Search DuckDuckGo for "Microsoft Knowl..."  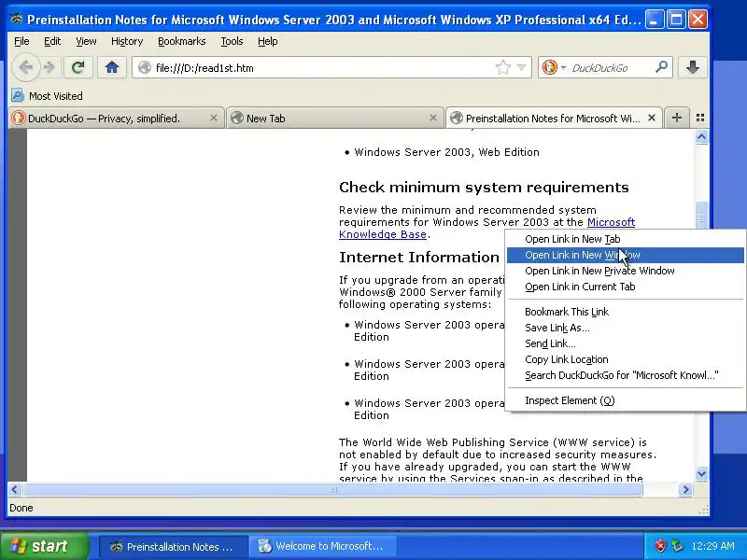tap(625, 375)
